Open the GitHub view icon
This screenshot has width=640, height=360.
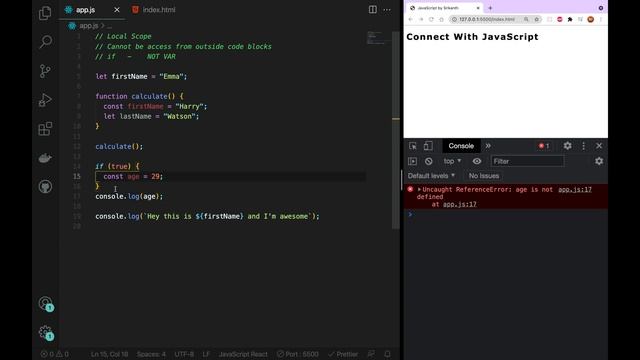[45, 187]
